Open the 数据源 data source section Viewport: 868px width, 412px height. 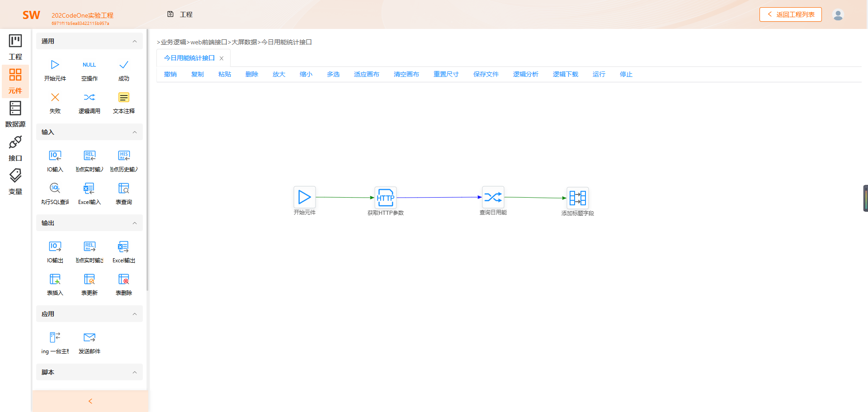pos(15,114)
